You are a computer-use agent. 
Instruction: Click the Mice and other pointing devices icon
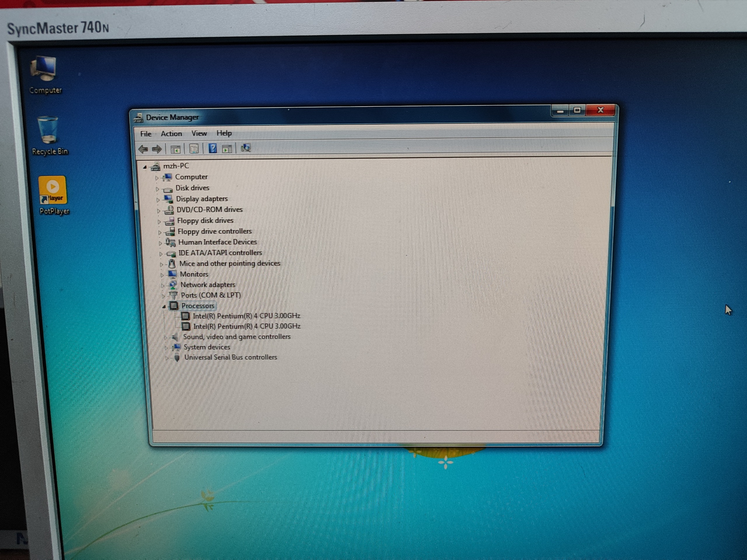click(x=172, y=264)
